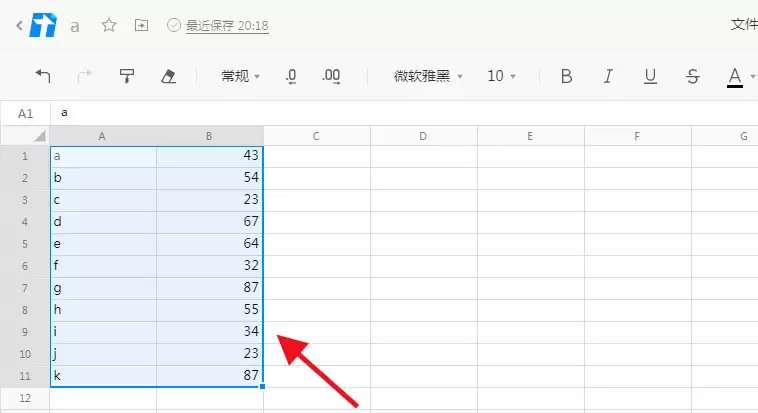Click cell B7 containing 87
This screenshot has height=413, width=758.
tap(210, 288)
